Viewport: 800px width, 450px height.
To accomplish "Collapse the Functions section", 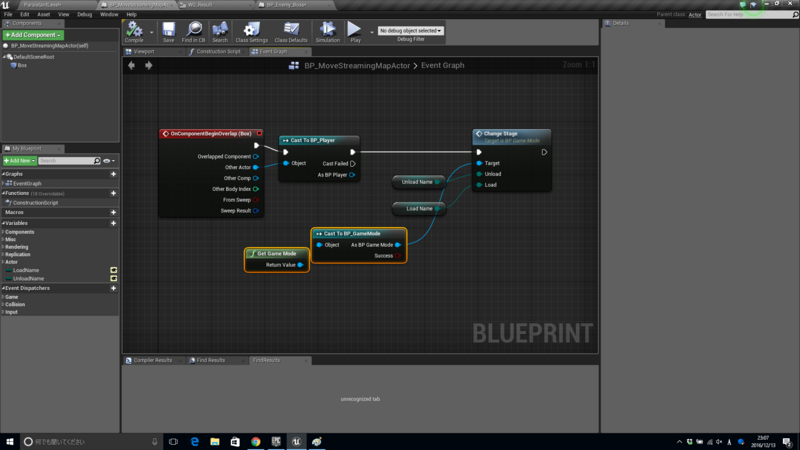I will (x=4, y=193).
